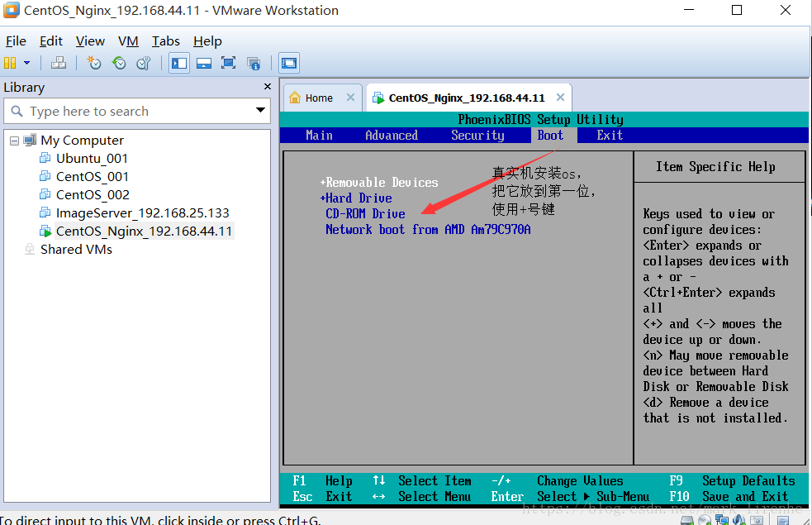Maximize the VMware Workstation window
The height and width of the screenshot is (525, 812).
pos(737,10)
